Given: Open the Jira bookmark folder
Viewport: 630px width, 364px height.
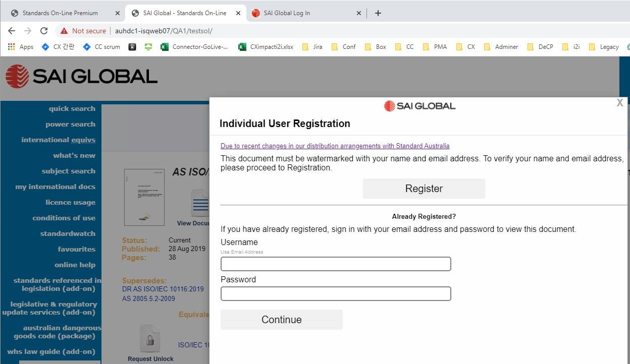Looking at the screenshot, I should point(312,47).
